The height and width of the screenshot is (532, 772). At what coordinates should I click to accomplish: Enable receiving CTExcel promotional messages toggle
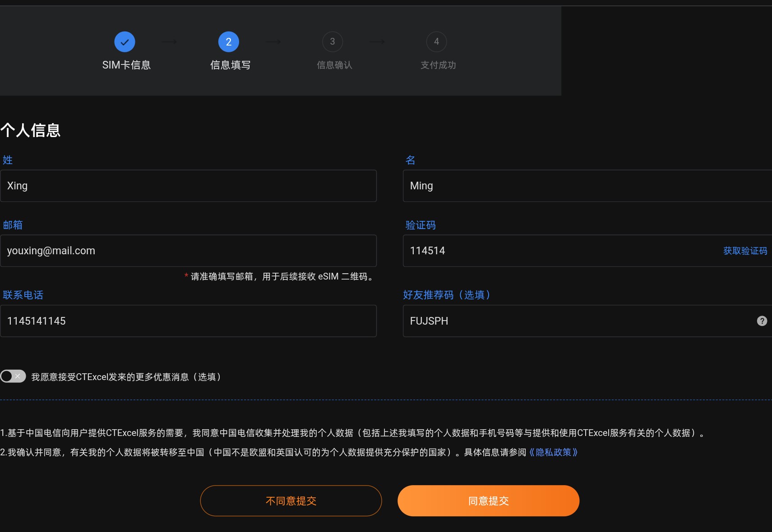(x=13, y=376)
